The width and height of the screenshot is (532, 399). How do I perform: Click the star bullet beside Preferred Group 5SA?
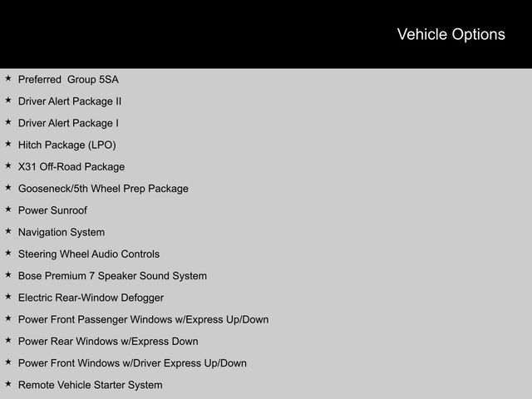coord(8,79)
